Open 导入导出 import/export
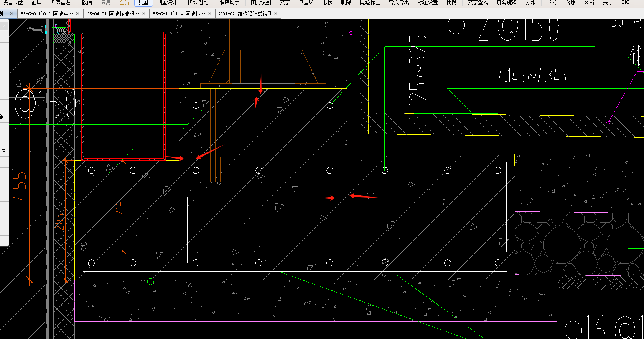The height and width of the screenshot is (339, 644). (x=399, y=3)
